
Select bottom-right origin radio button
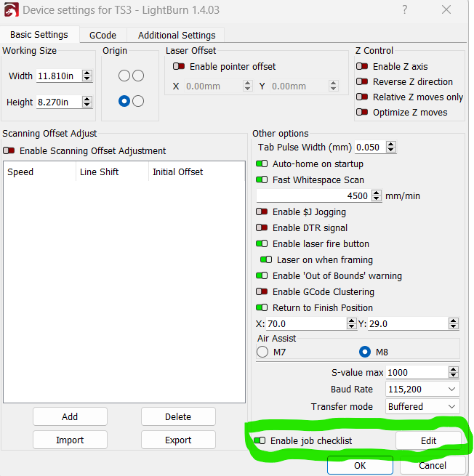click(x=138, y=101)
